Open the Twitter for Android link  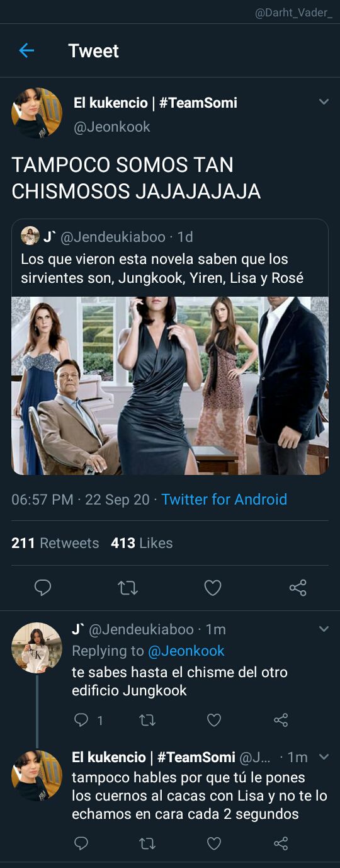pos(224,500)
